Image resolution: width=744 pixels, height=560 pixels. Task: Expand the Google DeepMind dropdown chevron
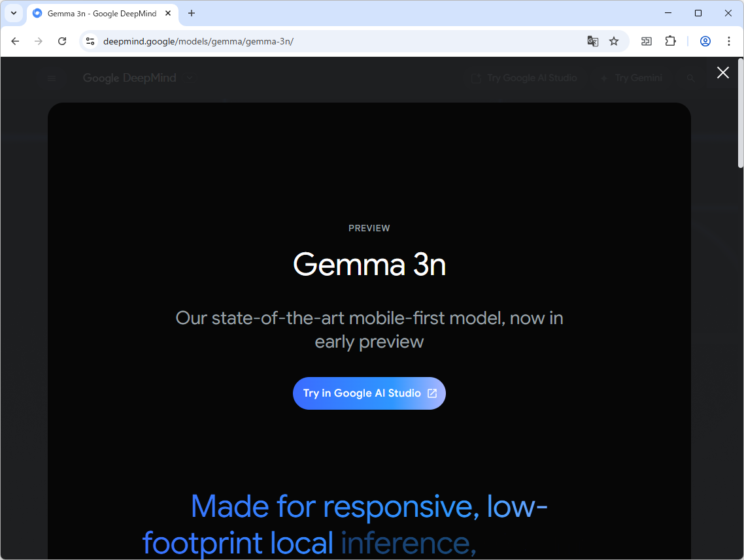click(189, 78)
